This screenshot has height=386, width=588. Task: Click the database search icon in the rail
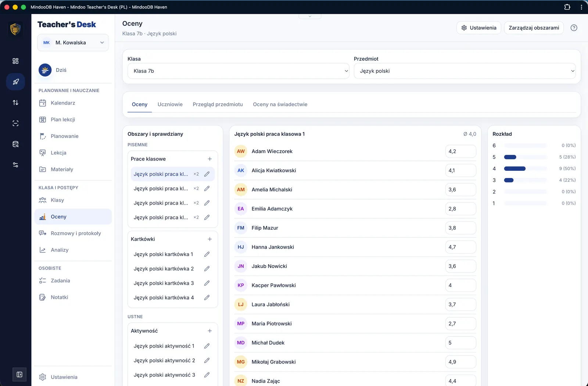pyautogui.click(x=15, y=144)
